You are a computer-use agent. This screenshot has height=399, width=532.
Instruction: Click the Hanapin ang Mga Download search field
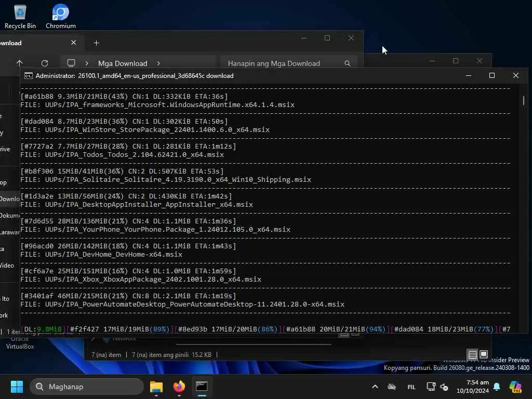point(288,63)
